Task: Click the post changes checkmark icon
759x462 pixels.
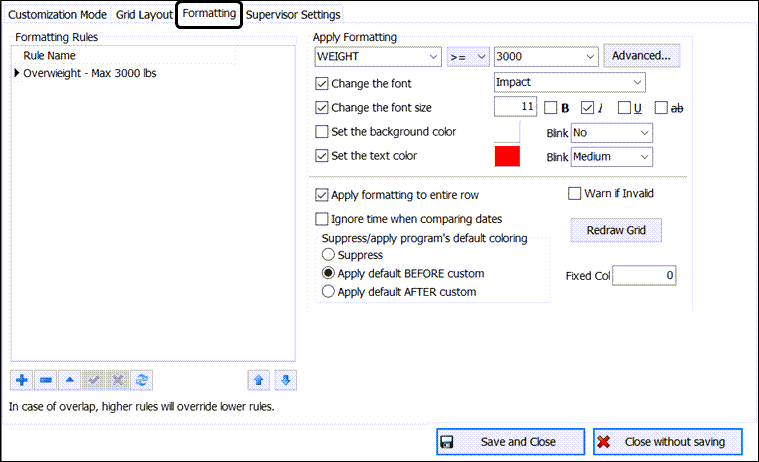Action: tap(94, 380)
